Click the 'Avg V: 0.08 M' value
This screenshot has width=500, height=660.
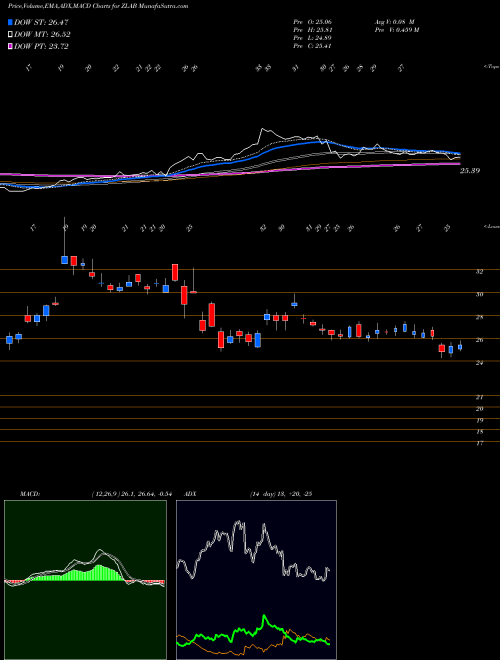tap(393, 22)
